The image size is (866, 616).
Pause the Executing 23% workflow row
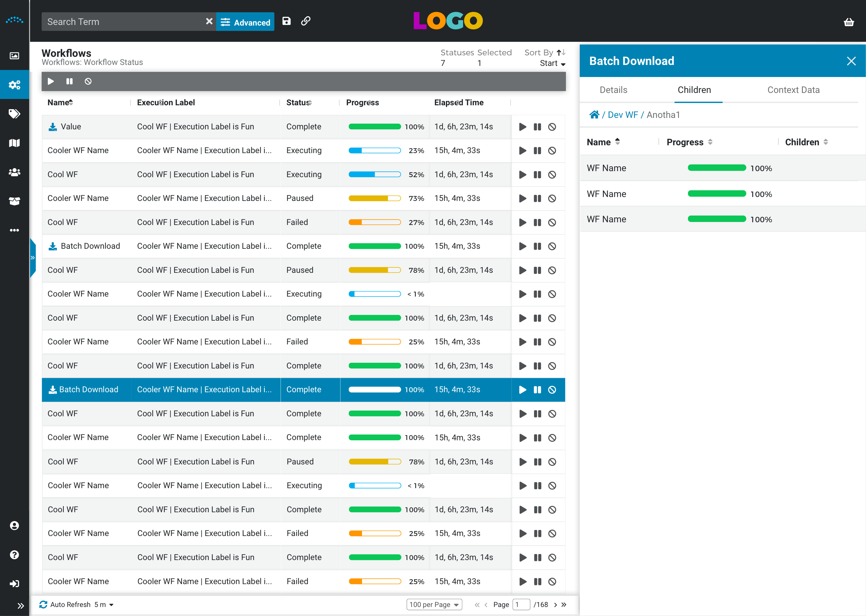coord(537,151)
